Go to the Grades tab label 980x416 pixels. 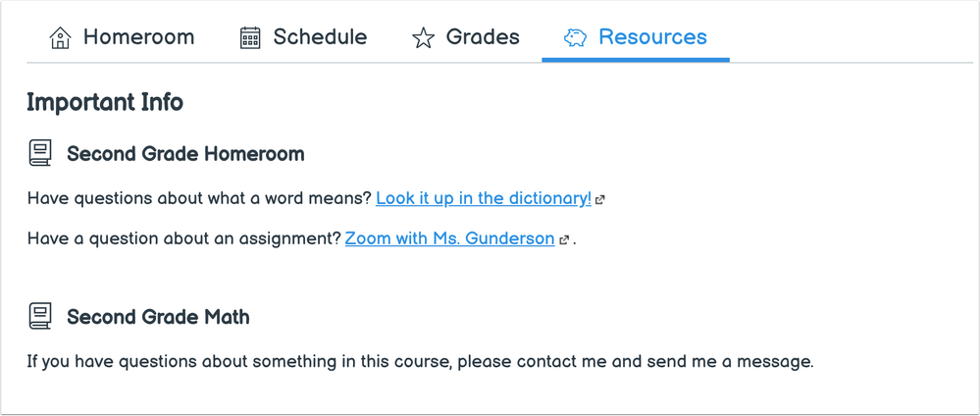click(x=483, y=37)
